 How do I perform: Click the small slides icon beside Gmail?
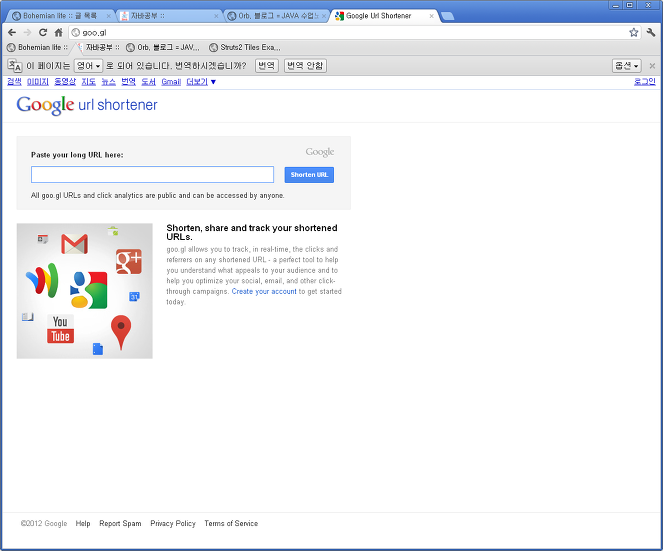pos(42,239)
